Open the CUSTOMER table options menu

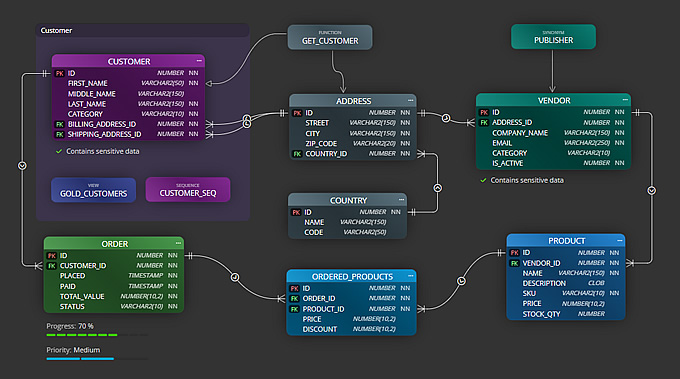pyautogui.click(x=199, y=61)
